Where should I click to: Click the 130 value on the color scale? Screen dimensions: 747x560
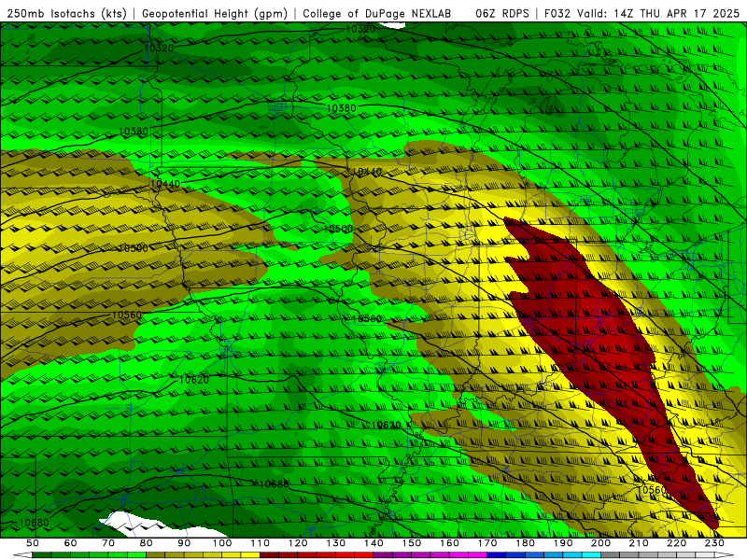336,543
